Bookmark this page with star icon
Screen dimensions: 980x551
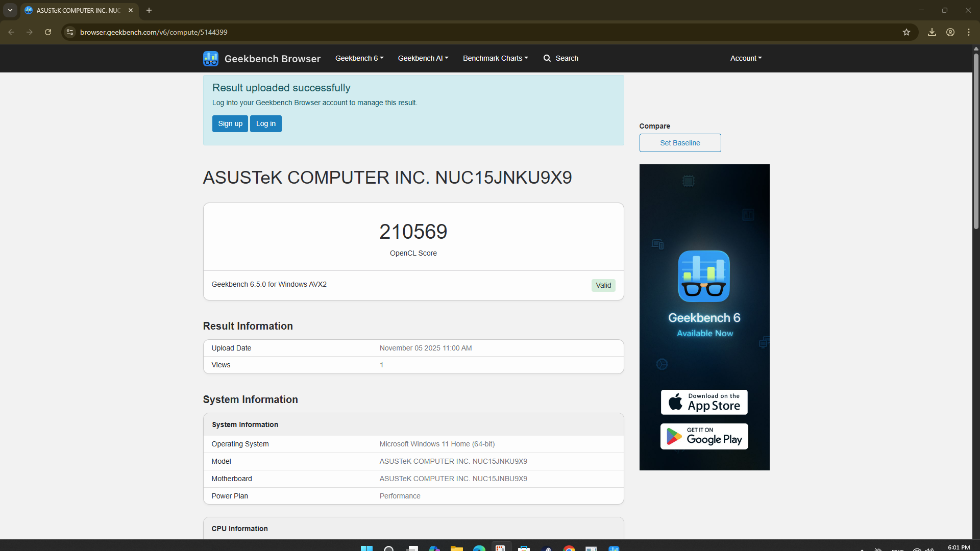[x=906, y=32]
